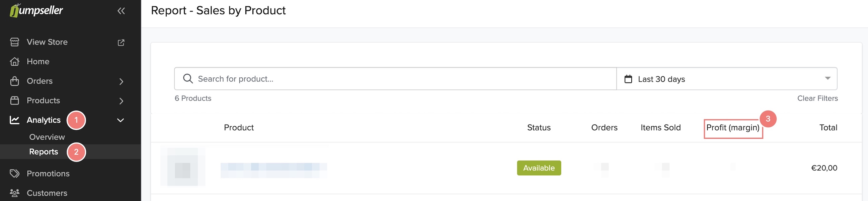Collapse the Analytics section chevron
Image resolution: width=868 pixels, height=201 pixels.
click(120, 120)
